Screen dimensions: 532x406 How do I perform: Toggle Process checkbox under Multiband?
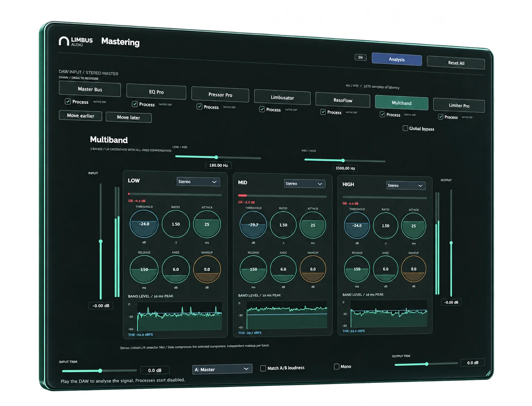pyautogui.click(x=383, y=114)
